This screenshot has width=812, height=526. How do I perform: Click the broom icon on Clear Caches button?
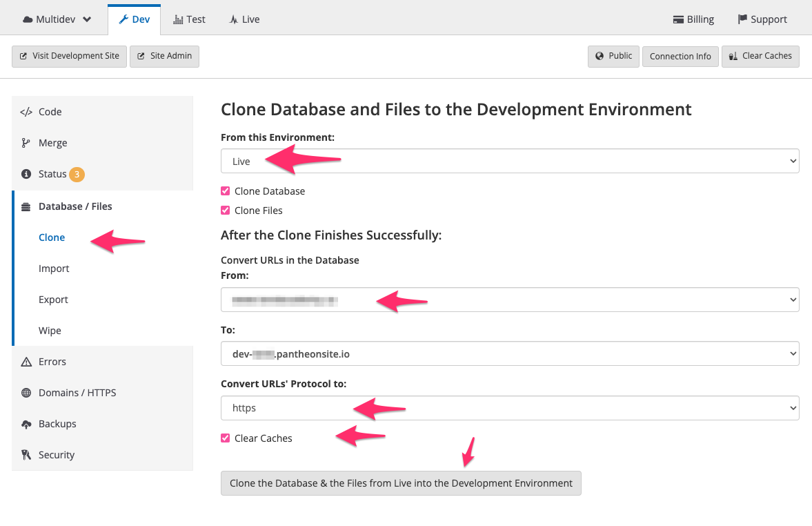click(x=733, y=56)
